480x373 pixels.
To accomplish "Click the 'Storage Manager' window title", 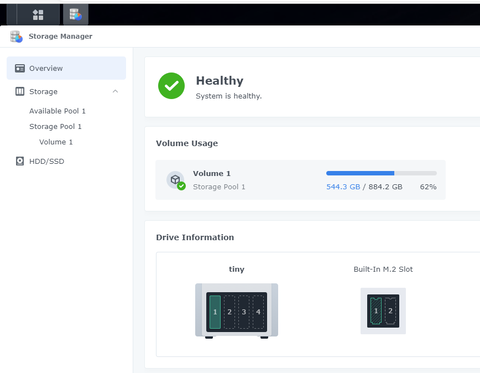I will click(60, 36).
